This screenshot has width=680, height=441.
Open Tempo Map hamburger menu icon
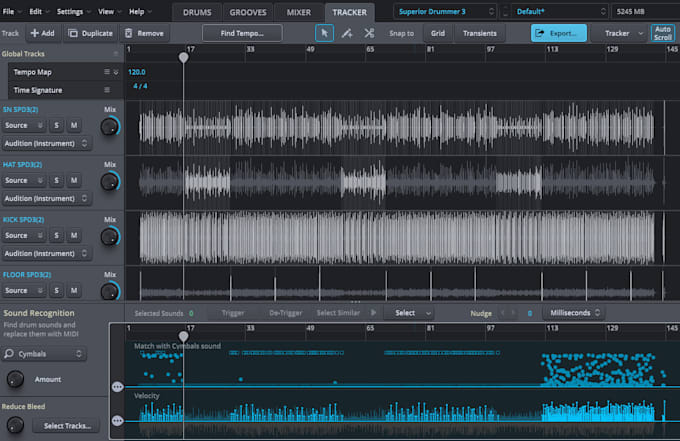(x=107, y=72)
